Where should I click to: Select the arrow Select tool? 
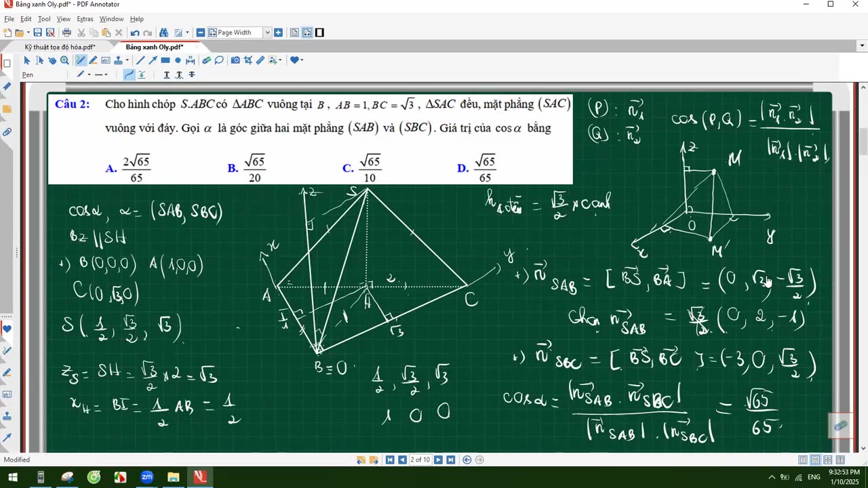coord(27,60)
